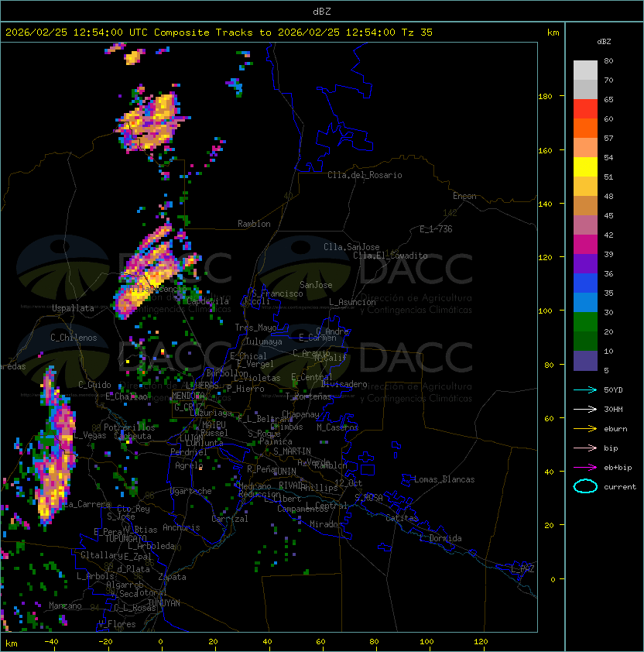Viewport: 644px width, 652px height.
Task: Click the Lomas_Blancas location label
Action: pyautogui.click(x=444, y=479)
